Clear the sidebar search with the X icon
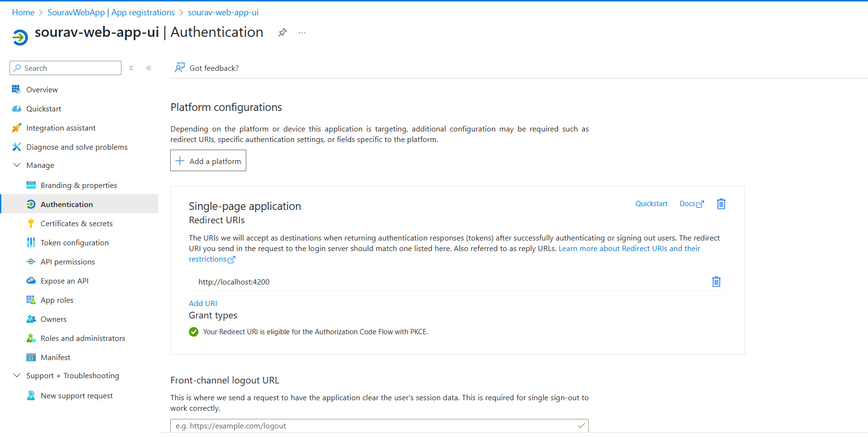Viewport: 868px width, 438px height. [x=131, y=68]
